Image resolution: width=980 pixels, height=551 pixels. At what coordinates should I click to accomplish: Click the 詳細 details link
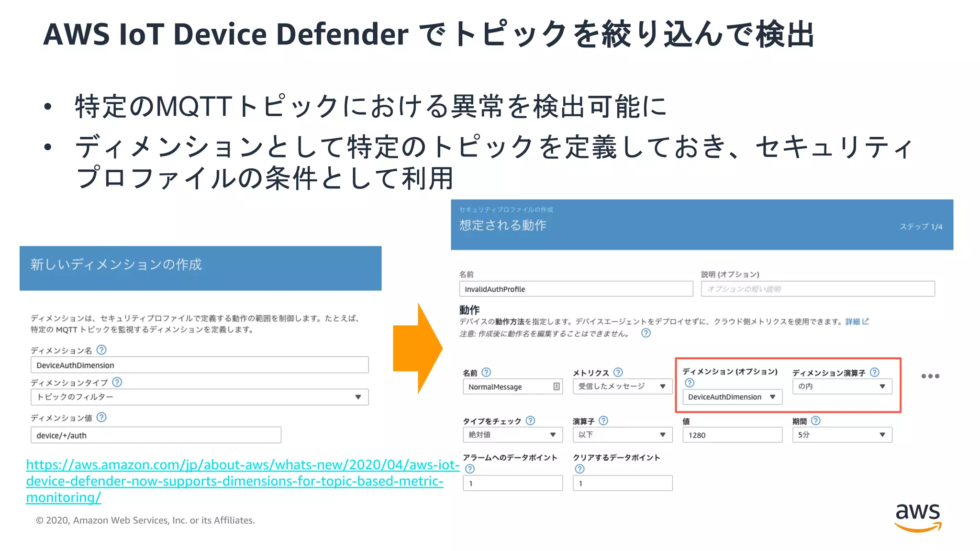click(853, 321)
